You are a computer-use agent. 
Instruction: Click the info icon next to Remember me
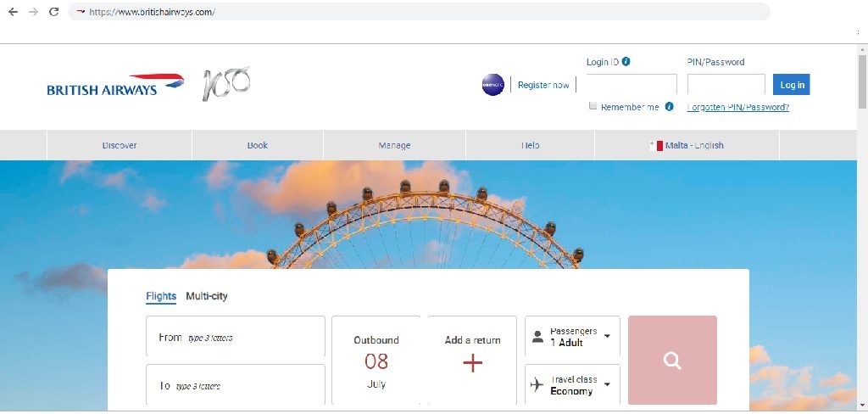(x=669, y=106)
